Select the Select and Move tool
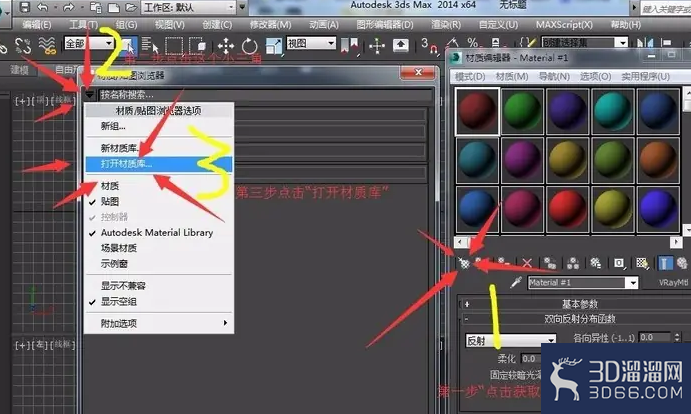The width and height of the screenshot is (691, 414). click(226, 45)
